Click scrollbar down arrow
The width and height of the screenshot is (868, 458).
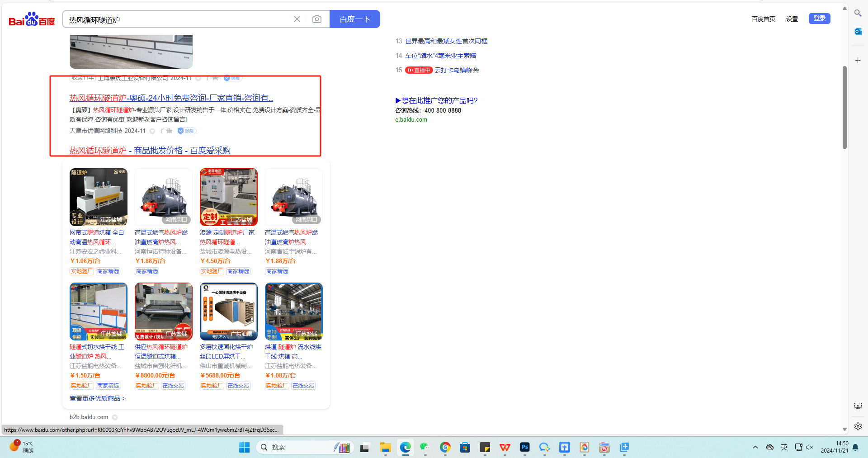point(844,430)
